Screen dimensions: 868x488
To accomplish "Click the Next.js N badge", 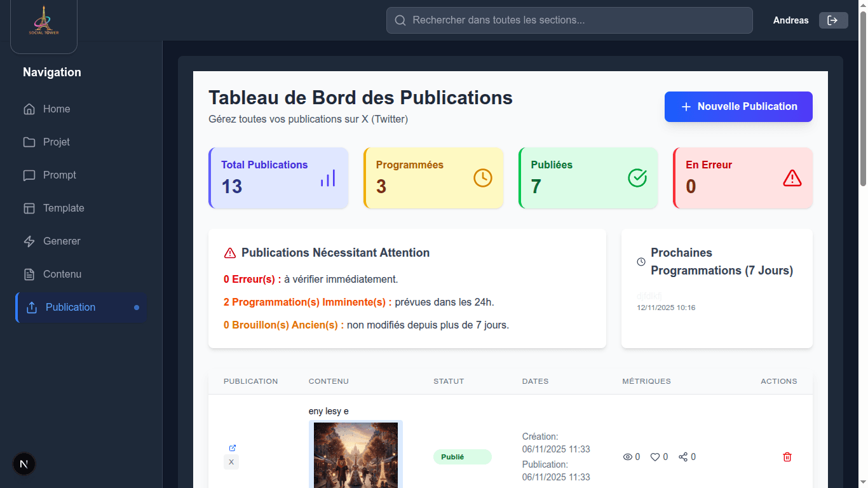I will point(24,464).
